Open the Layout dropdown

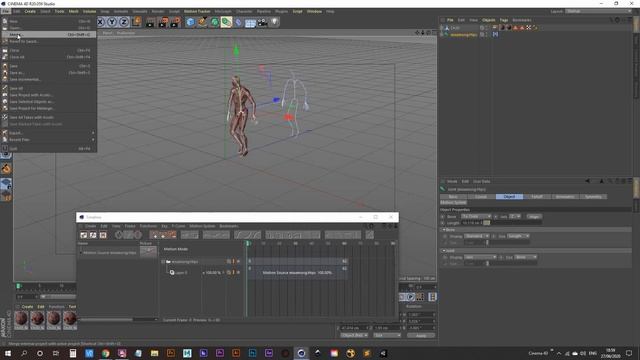[598, 11]
